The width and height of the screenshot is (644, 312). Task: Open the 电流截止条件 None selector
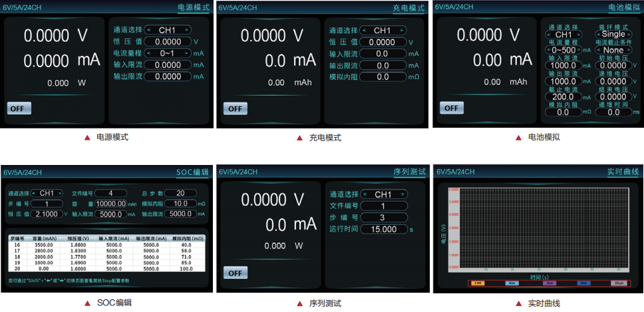pos(613,50)
